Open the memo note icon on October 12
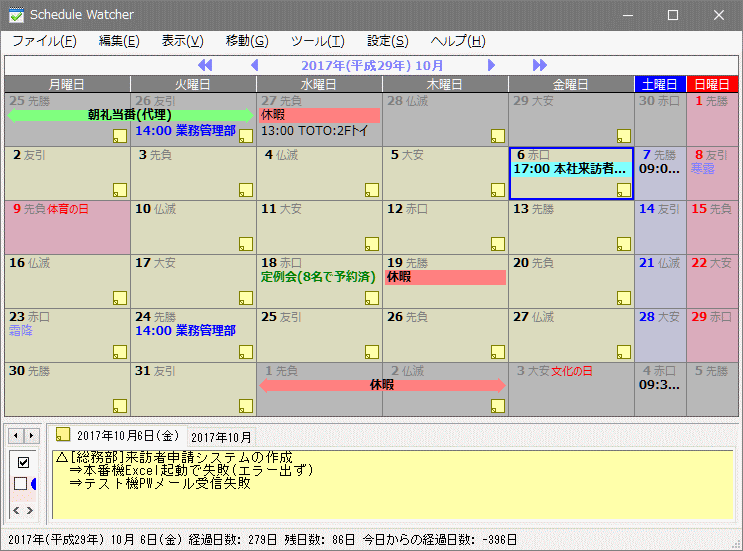Image resolution: width=743 pixels, height=551 pixels. point(498,244)
